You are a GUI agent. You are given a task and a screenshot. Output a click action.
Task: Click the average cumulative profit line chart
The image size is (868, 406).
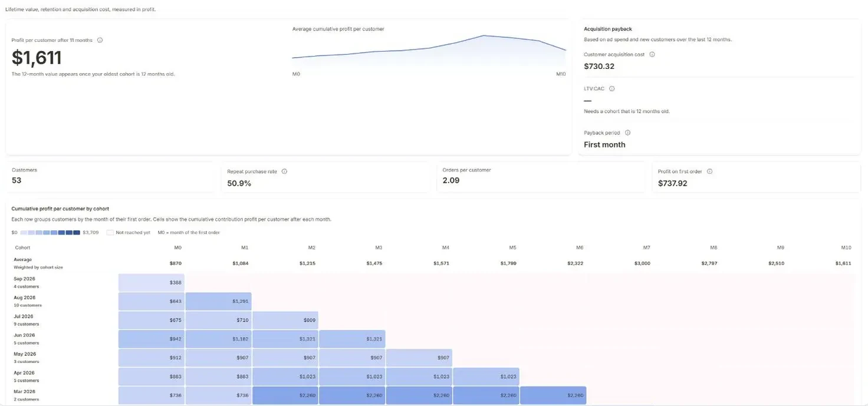click(x=429, y=51)
